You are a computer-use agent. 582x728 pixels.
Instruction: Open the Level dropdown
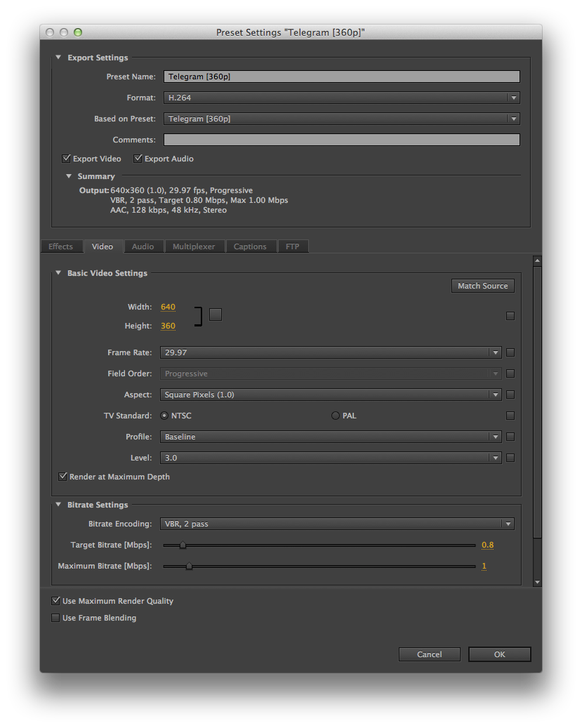(x=331, y=458)
